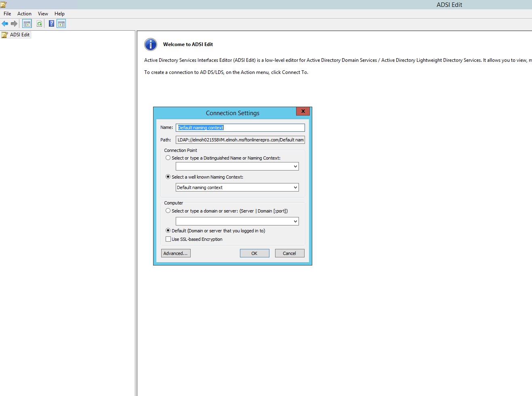Click the blue Back arrow in toolbar

(x=5, y=24)
